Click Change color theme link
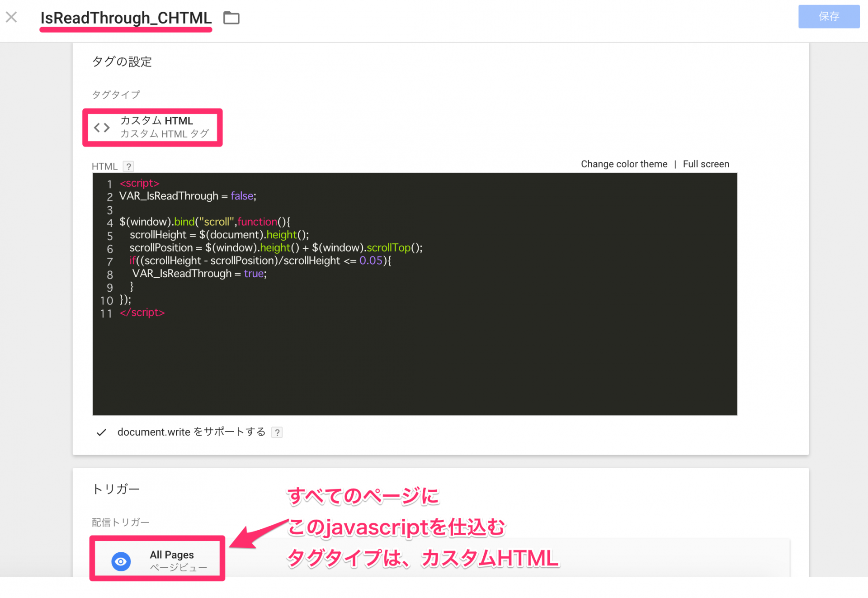 coord(624,164)
